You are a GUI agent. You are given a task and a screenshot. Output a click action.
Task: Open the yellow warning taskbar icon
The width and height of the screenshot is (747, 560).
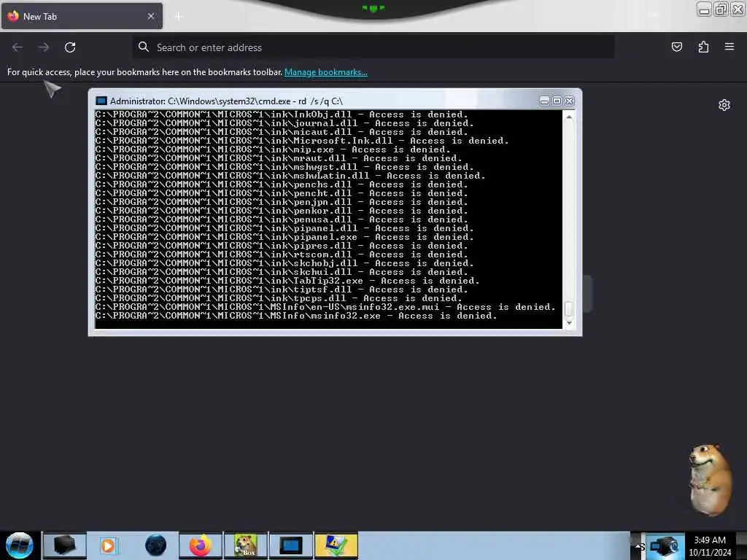pos(336,545)
